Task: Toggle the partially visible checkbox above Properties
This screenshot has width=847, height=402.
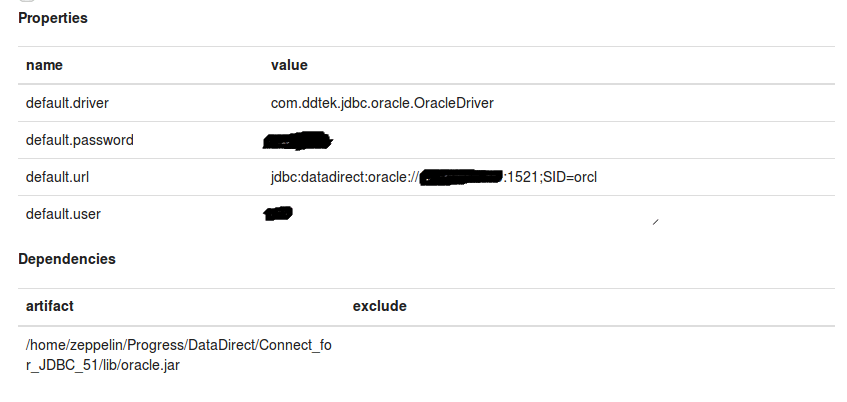Action: click(x=26, y=2)
